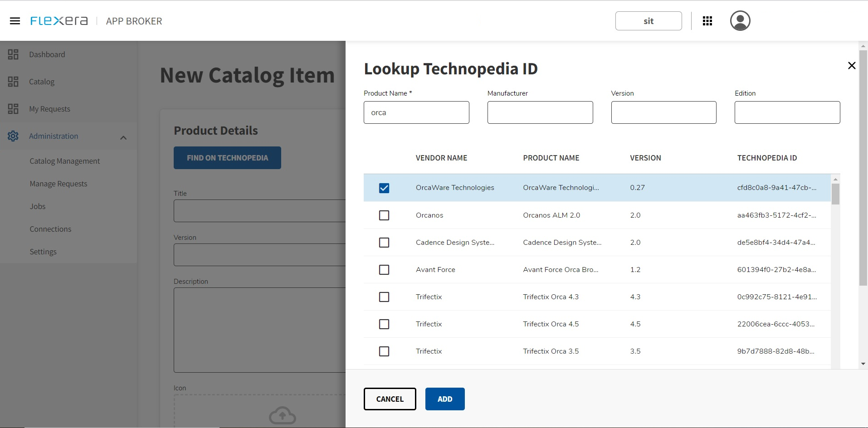Click the Dashboard sidebar icon
The image size is (868, 428).
tap(13, 54)
